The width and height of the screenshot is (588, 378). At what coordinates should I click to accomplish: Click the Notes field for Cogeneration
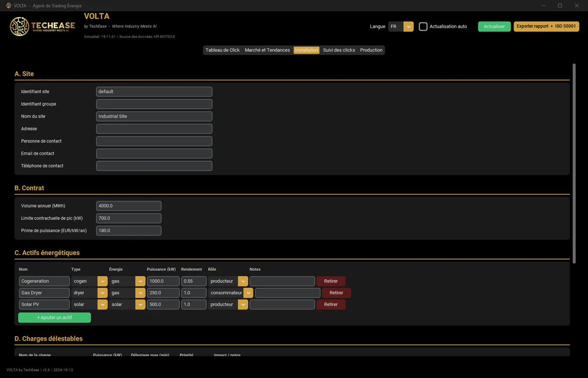point(282,281)
